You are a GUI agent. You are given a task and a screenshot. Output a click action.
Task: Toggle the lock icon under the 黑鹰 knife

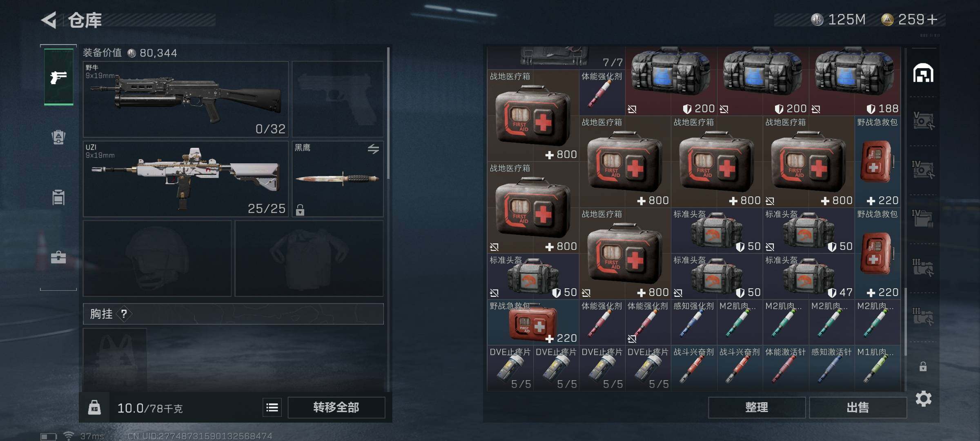[300, 210]
